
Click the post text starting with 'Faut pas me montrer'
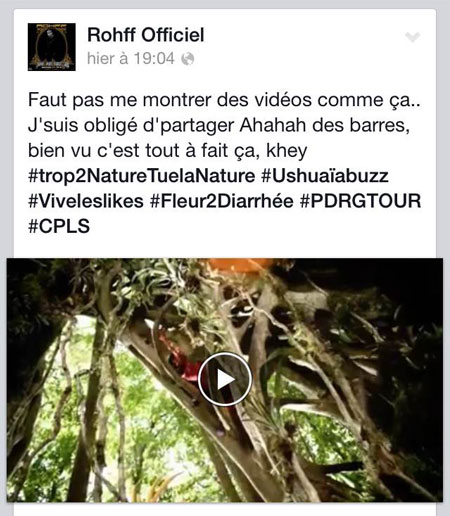coord(224,125)
